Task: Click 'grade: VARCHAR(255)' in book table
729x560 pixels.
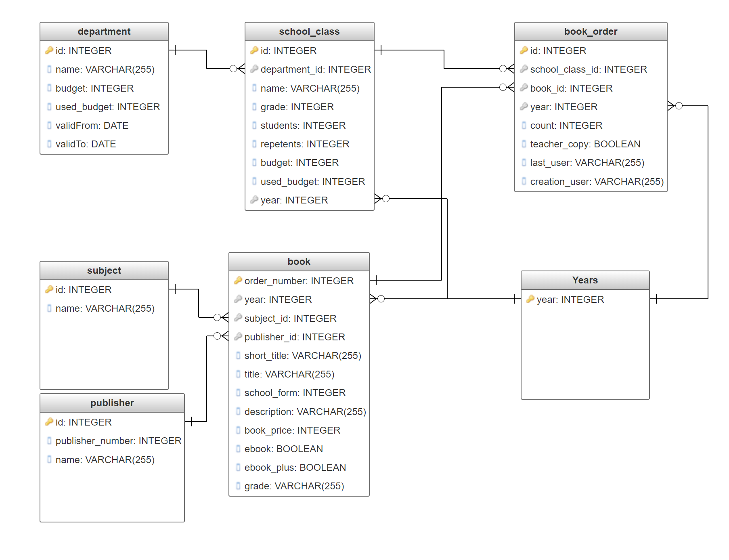Action: (294, 486)
